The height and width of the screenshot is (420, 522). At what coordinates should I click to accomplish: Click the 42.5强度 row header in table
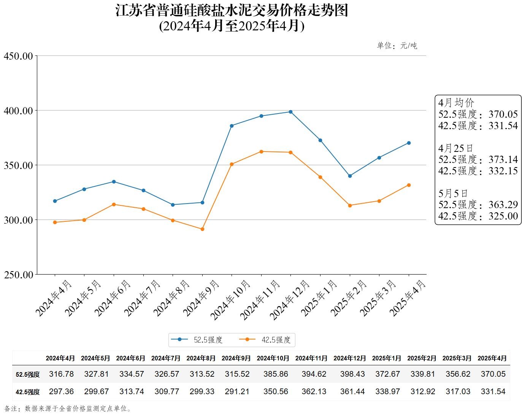pos(28,392)
